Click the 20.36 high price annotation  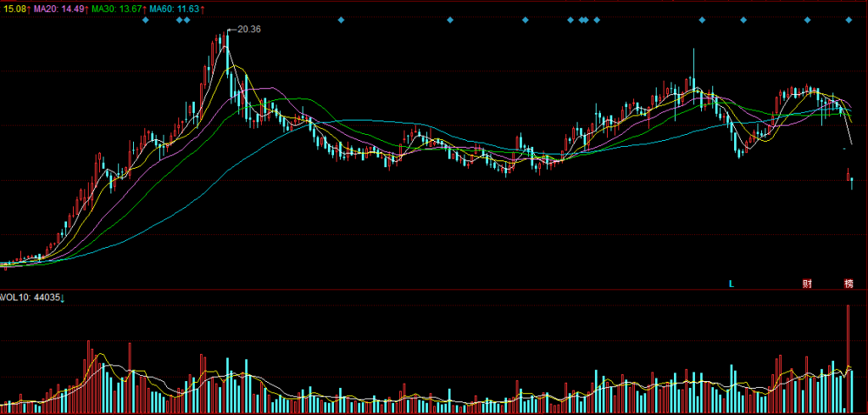[248, 30]
